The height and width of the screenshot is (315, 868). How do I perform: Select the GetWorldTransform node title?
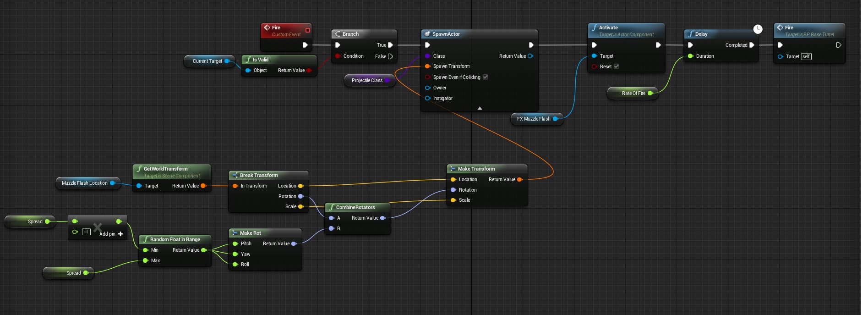coord(166,169)
